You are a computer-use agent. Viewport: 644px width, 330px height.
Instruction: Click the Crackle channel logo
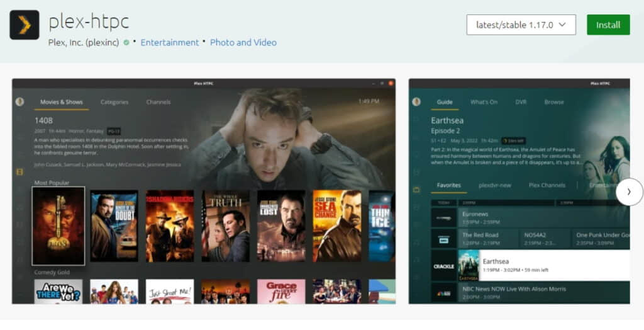(x=444, y=266)
